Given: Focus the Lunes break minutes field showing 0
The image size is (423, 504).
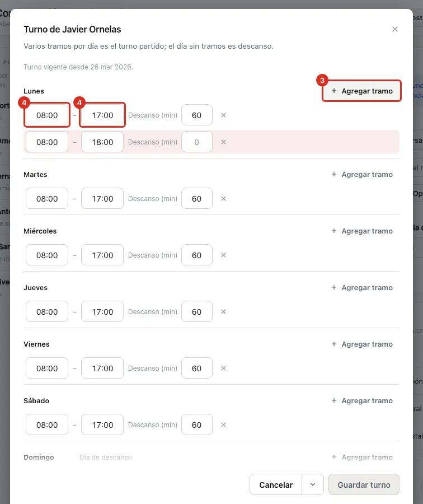Looking at the screenshot, I should tap(197, 142).
